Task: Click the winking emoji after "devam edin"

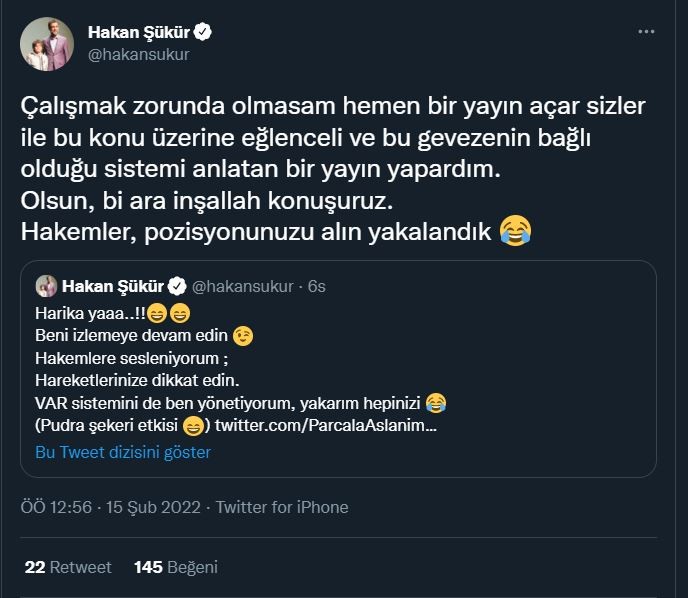Action: click(x=243, y=335)
